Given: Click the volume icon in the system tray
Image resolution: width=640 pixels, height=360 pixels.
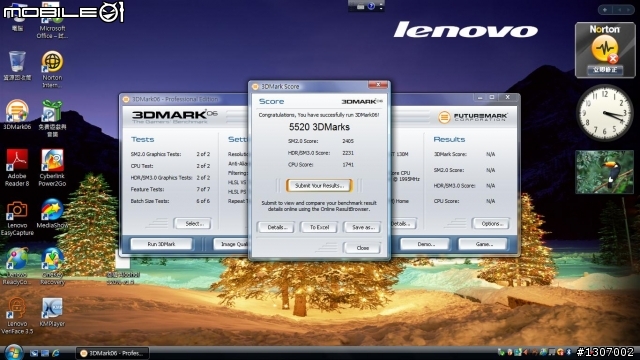Looking at the screenshot, I should (526, 352).
